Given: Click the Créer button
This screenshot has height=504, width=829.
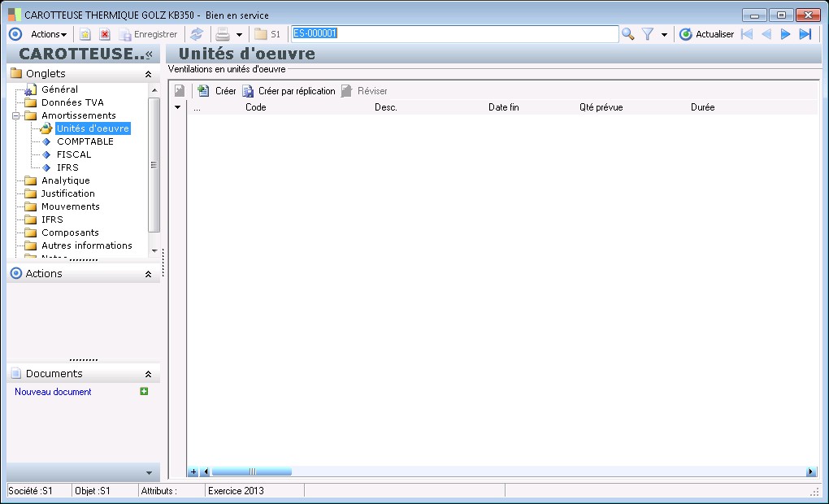Looking at the screenshot, I should (217, 91).
